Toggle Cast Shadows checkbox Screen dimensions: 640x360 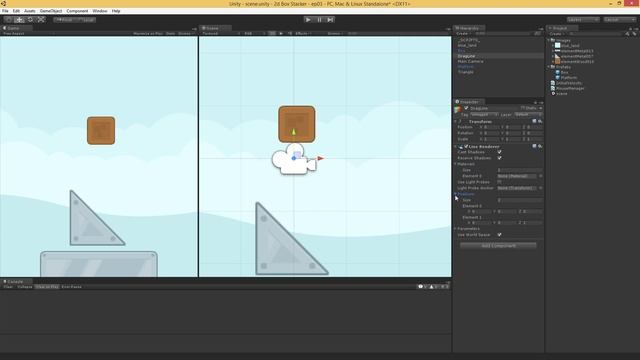tap(499, 152)
